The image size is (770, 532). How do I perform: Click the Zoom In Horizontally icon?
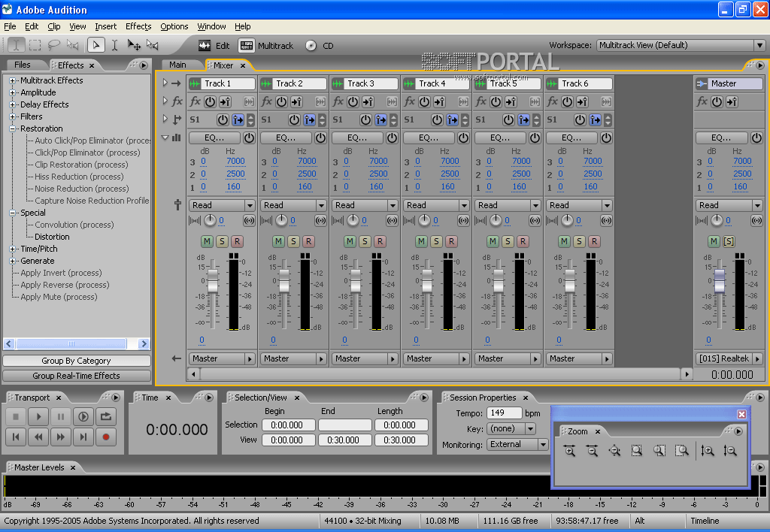tap(569, 451)
